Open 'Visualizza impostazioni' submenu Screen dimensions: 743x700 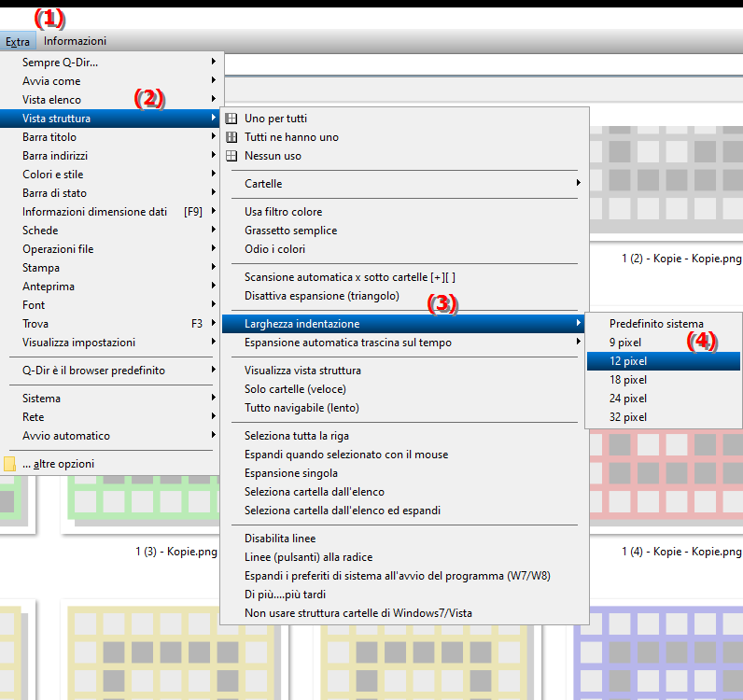pyautogui.click(x=109, y=343)
